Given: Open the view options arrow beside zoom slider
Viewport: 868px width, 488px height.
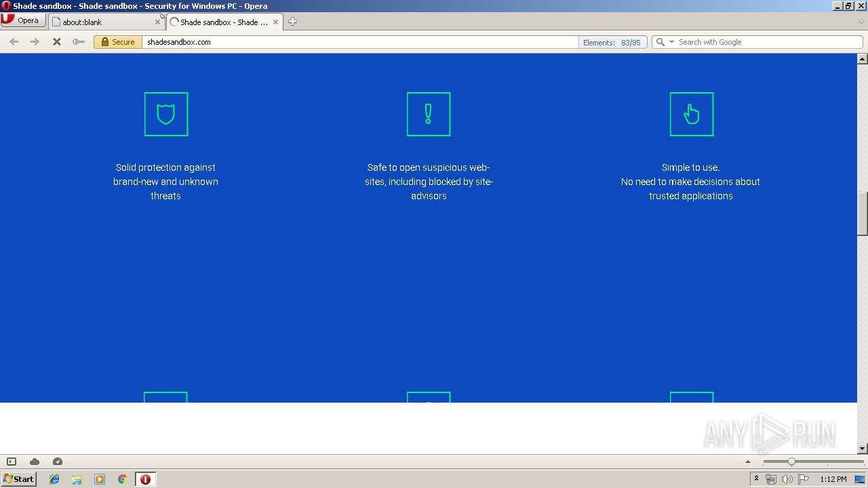Looking at the screenshot, I should pos(748,462).
